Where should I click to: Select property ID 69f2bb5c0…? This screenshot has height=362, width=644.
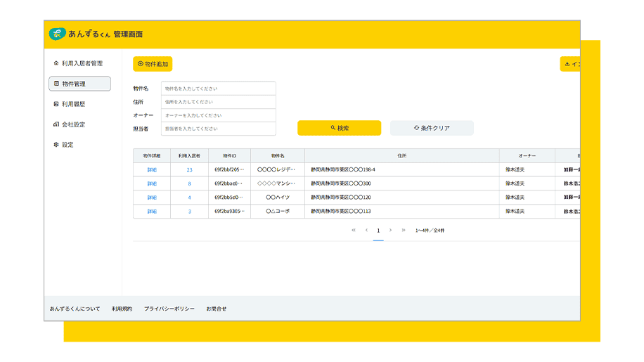coord(228,198)
